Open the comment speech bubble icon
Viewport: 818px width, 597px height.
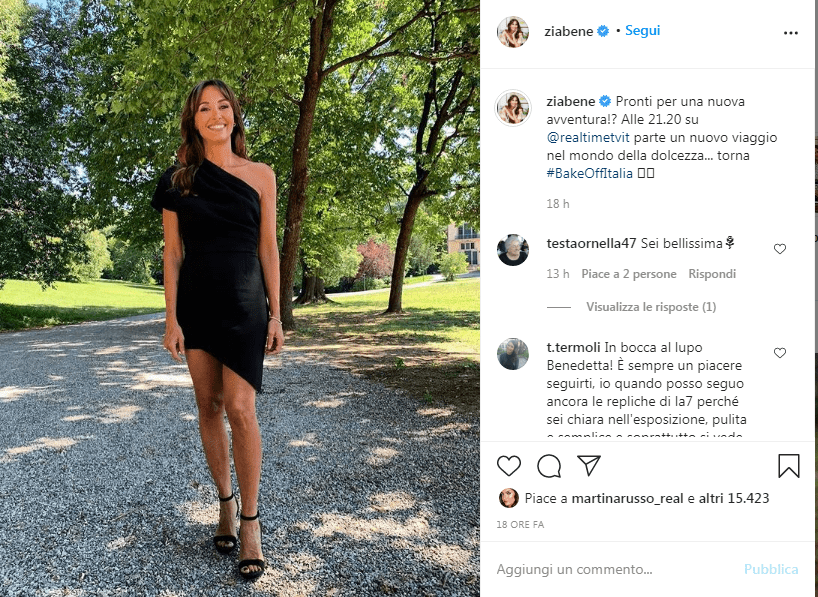coord(549,465)
